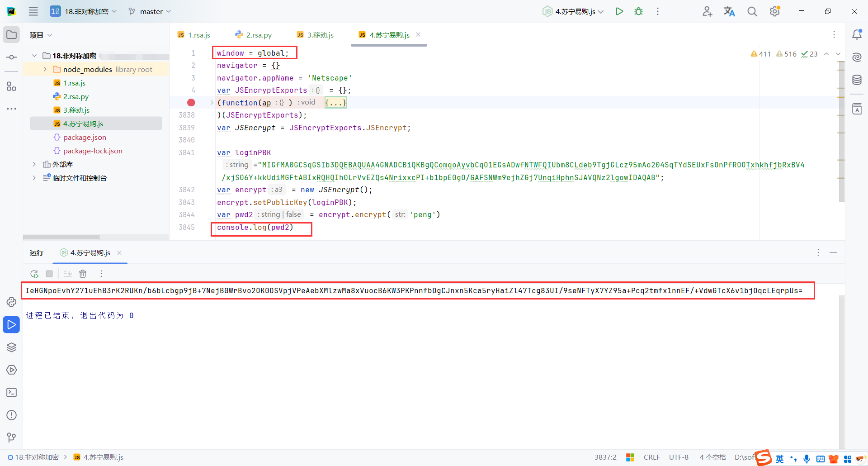The image size is (868, 466).
Task: Click the 3837:2 cursor position status
Action: (x=605, y=457)
